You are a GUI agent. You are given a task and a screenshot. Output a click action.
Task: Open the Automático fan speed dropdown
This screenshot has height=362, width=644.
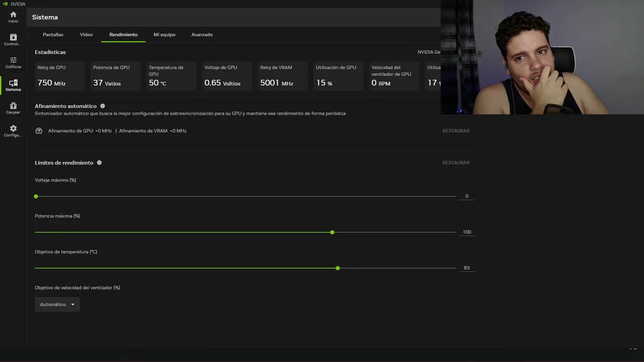click(57, 304)
